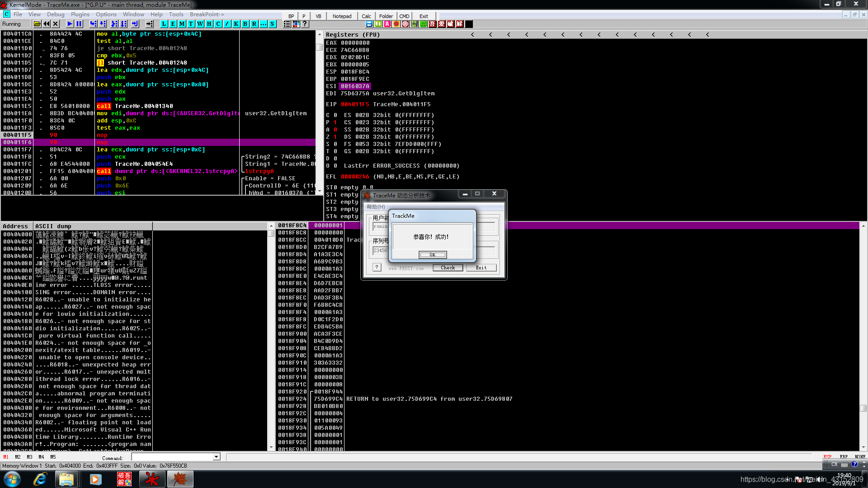The height and width of the screenshot is (488, 868).
Task: Open the Plugins menu
Action: pos(80,14)
